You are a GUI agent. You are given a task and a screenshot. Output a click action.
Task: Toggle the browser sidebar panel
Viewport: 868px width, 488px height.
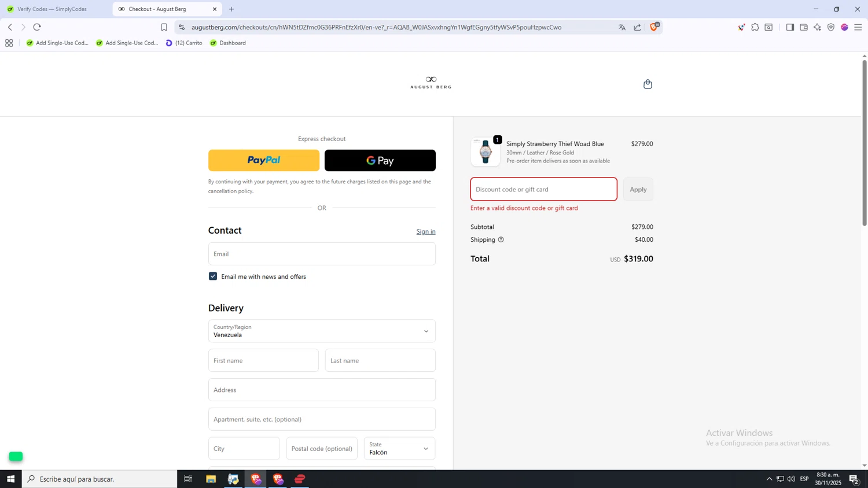pyautogui.click(x=790, y=27)
